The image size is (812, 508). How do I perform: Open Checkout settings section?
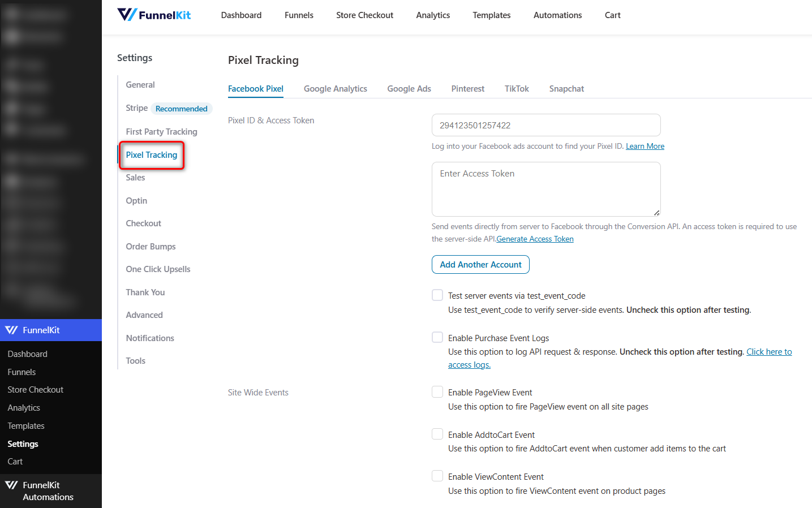(x=143, y=223)
